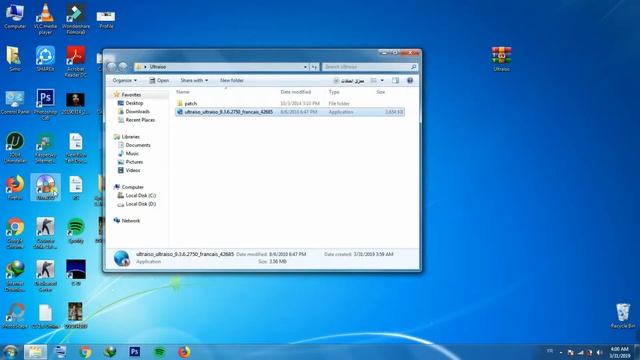
Task: Sort by the Date modified column header
Action: [296, 92]
